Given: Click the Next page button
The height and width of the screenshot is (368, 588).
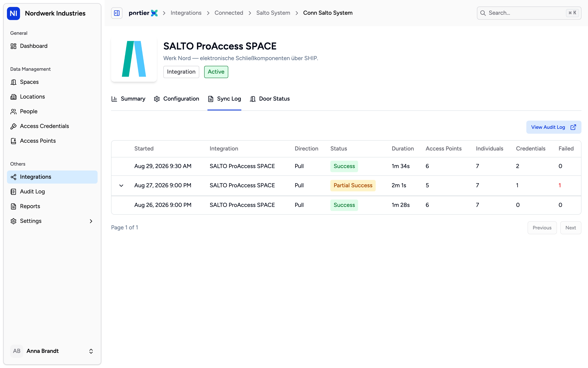Looking at the screenshot, I should tap(570, 228).
